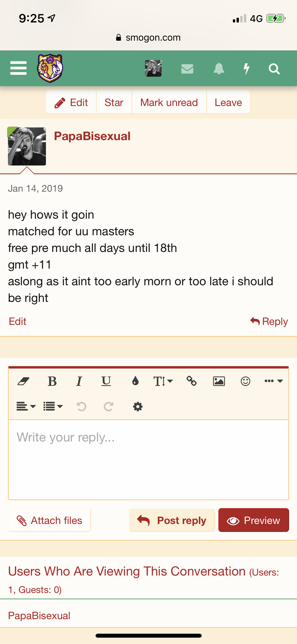This screenshot has height=644, width=297.
Task: Expand the list type dropdown
Action: point(53,406)
